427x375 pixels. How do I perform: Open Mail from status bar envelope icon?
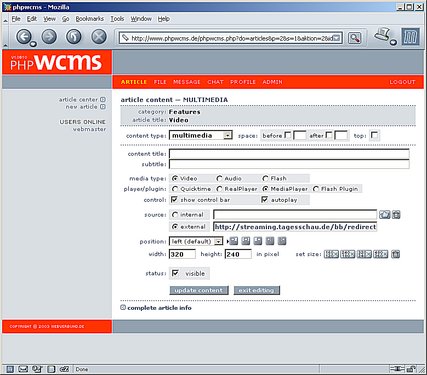(23, 369)
